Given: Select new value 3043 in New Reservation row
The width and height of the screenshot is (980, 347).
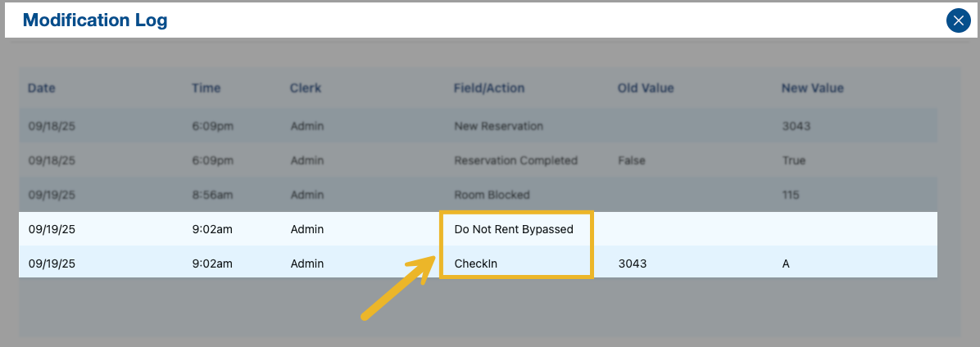Looking at the screenshot, I should tap(796, 127).
